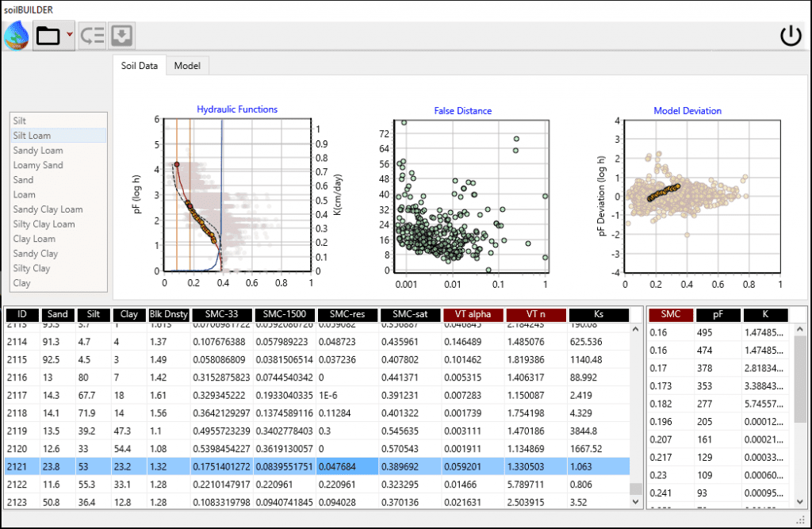Click the False Distance chart title
This screenshot has height=529, width=812.
tap(462, 111)
